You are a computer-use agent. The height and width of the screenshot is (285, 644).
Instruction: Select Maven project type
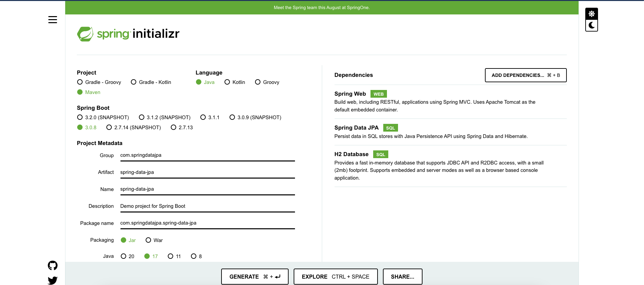pyautogui.click(x=89, y=92)
